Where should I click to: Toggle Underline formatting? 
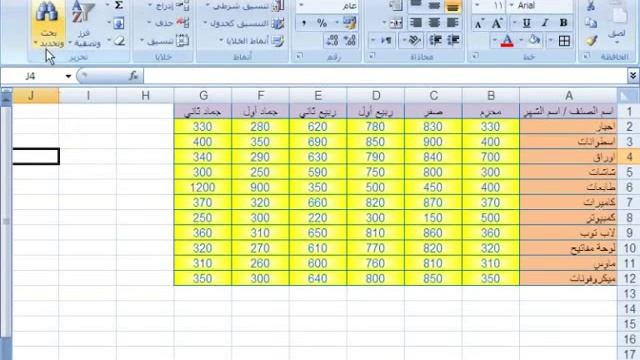[x=527, y=23]
